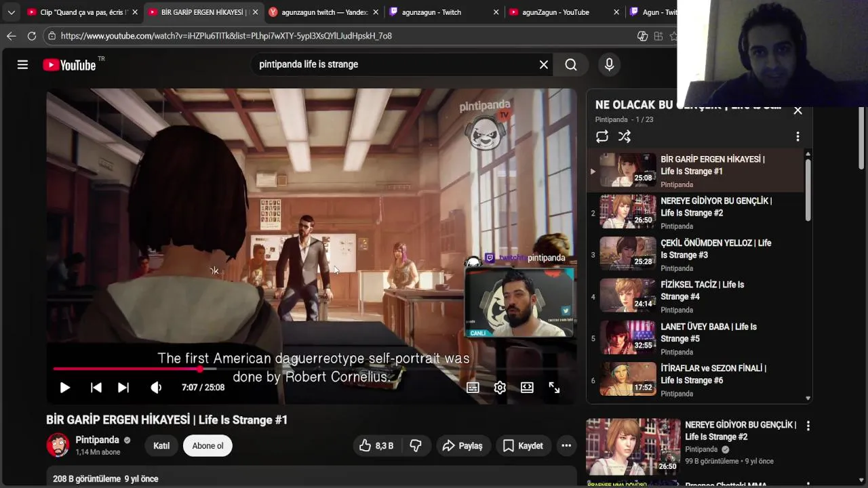This screenshot has height=488, width=868.
Task: Click Pintipanda name in playlist header
Action: 612,119
